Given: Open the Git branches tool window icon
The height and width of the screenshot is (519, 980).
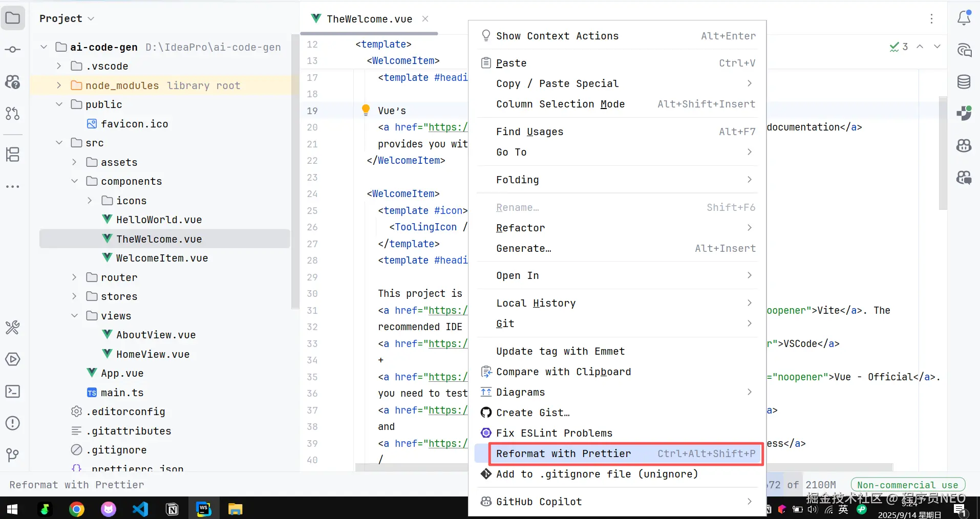Looking at the screenshot, I should [x=13, y=455].
